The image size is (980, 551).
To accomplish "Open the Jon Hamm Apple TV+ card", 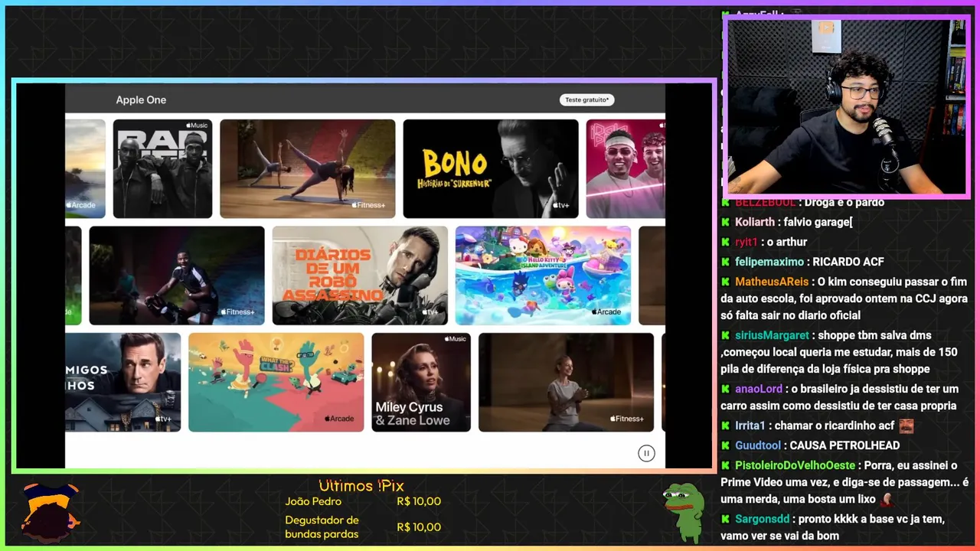I will pos(123,382).
